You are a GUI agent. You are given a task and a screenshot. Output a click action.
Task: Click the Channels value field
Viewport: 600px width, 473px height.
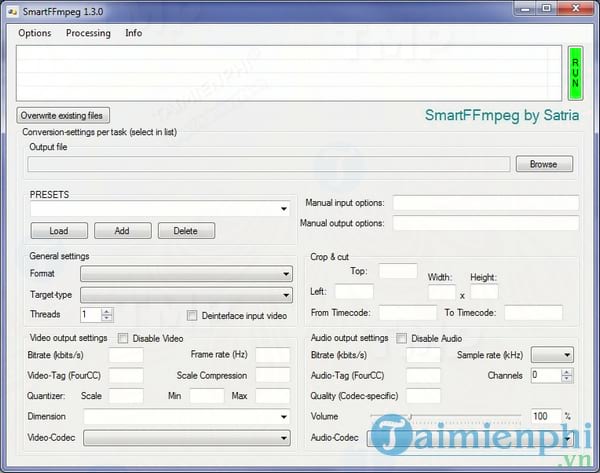coord(546,375)
